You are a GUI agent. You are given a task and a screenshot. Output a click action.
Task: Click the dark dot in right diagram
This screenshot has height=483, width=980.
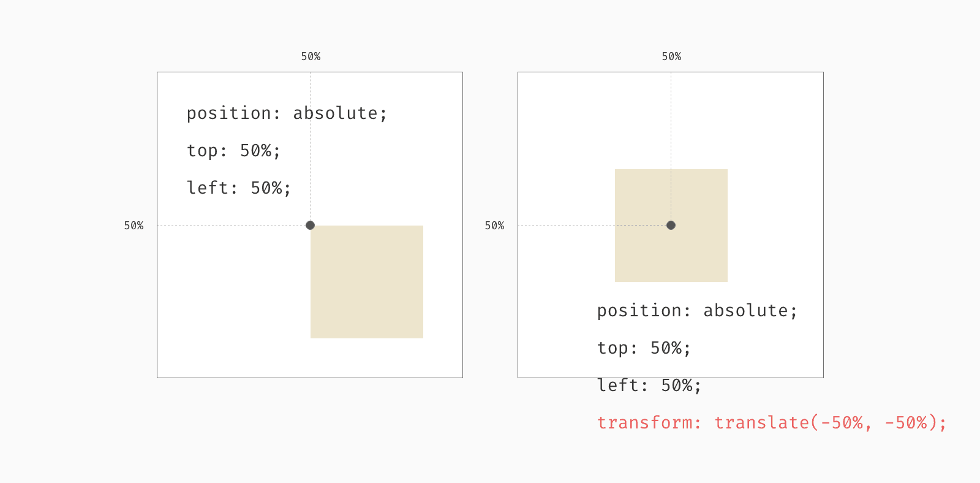(x=671, y=226)
